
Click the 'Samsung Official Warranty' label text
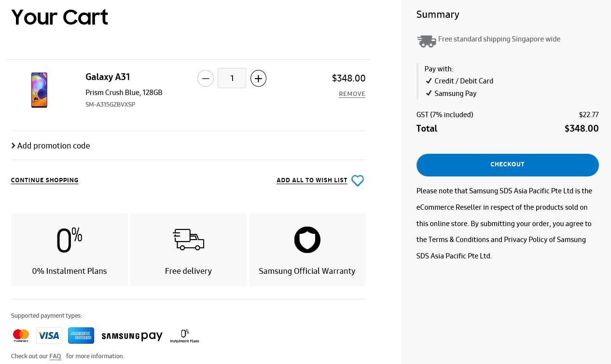click(x=307, y=271)
